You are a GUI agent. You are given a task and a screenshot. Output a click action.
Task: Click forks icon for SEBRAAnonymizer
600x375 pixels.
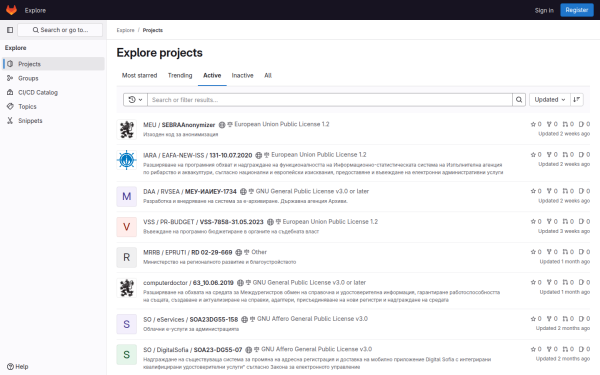[549, 124]
